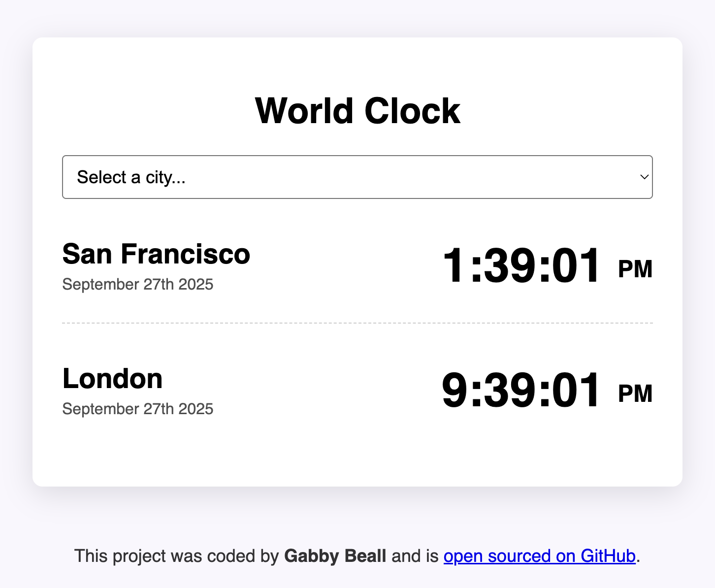Viewport: 715px width, 588px height.
Task: Click the San Francisco city name
Action: pyautogui.click(x=156, y=254)
